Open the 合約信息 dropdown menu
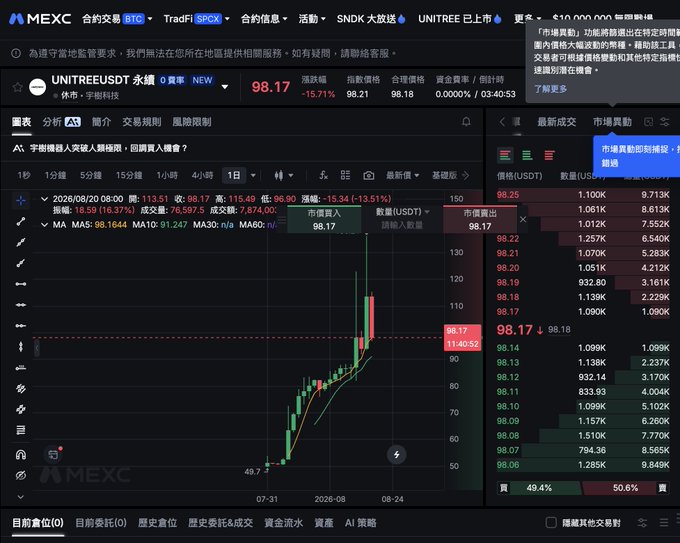 pos(264,19)
